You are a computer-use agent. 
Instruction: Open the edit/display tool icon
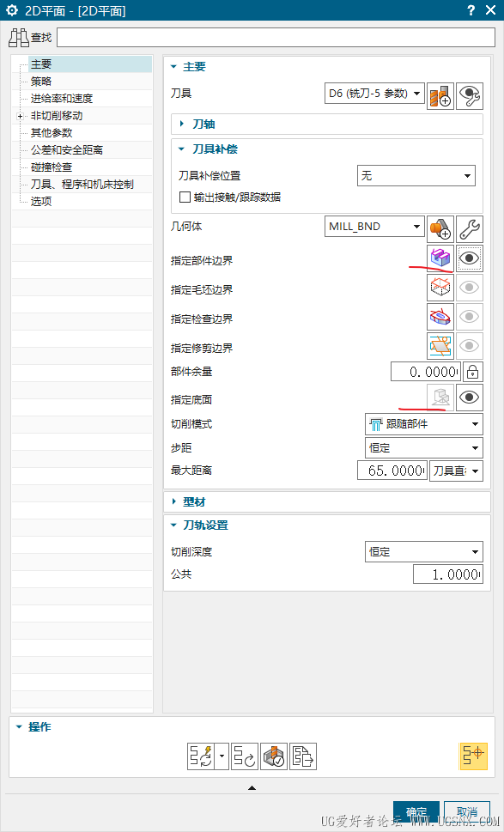point(470,95)
